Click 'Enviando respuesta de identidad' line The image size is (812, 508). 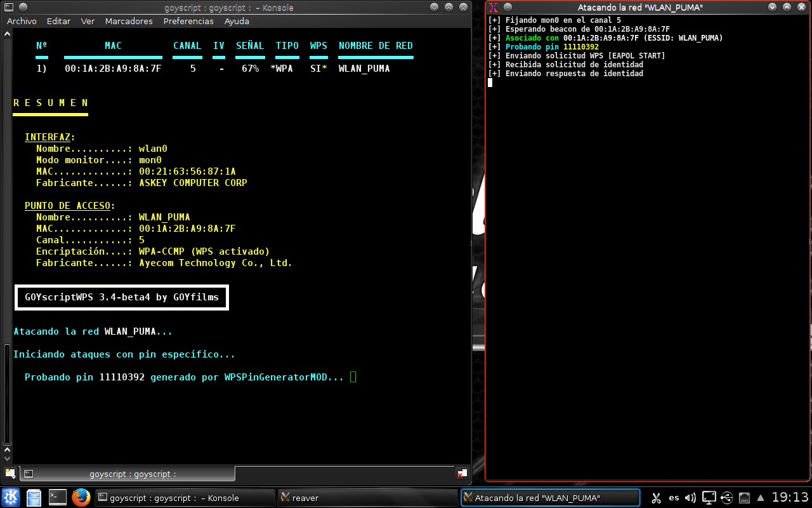[565, 74]
